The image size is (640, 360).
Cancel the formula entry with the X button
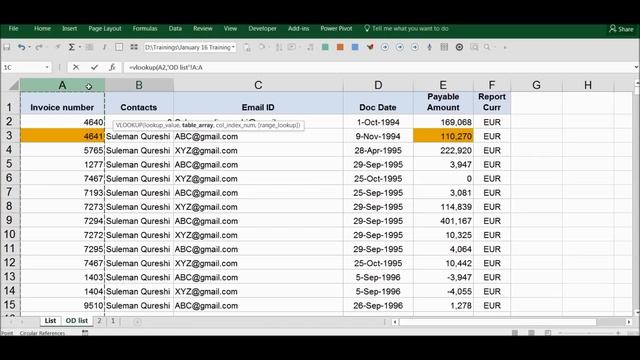click(76, 67)
